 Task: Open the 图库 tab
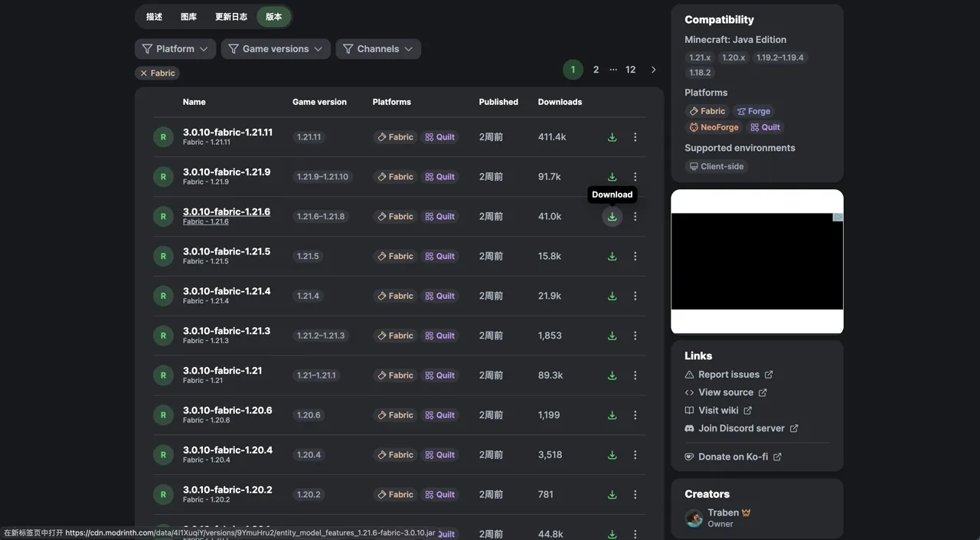pyautogui.click(x=188, y=17)
